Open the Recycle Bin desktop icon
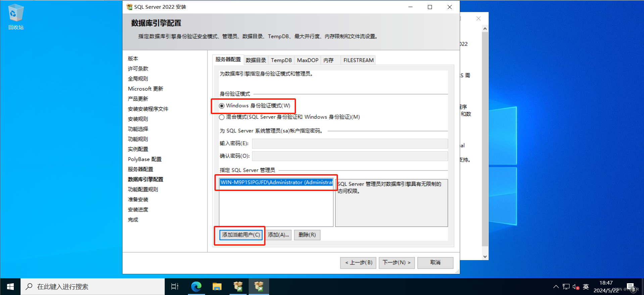Viewport: 644px width, 295px height. [16, 17]
